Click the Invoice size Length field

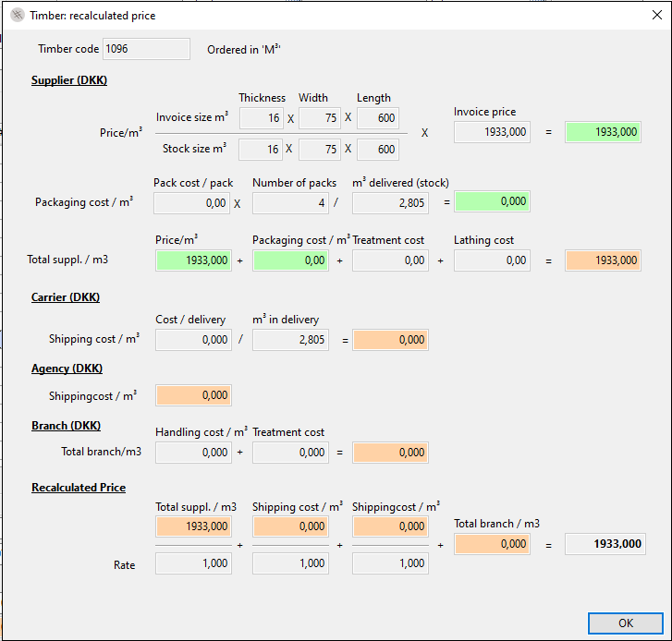point(377,118)
